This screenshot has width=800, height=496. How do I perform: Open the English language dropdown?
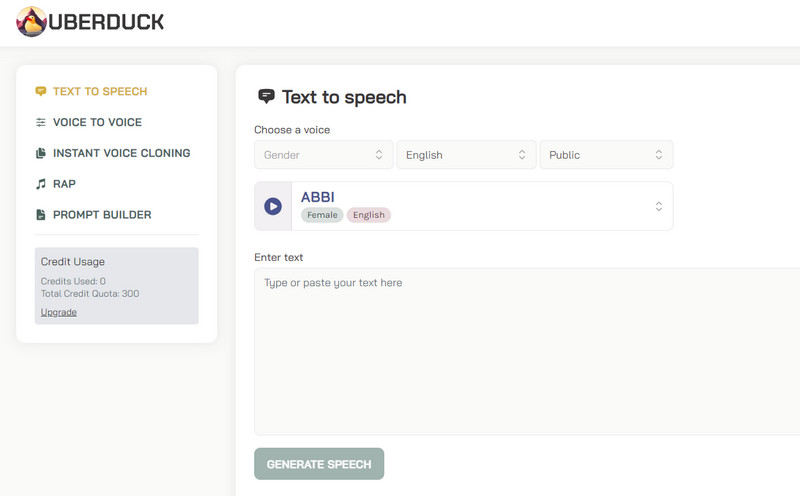(x=466, y=155)
